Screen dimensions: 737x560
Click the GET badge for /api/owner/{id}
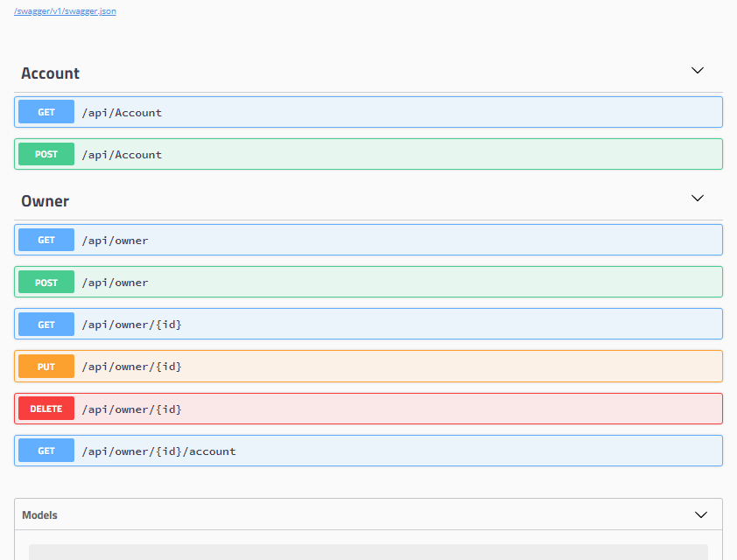[46, 325]
